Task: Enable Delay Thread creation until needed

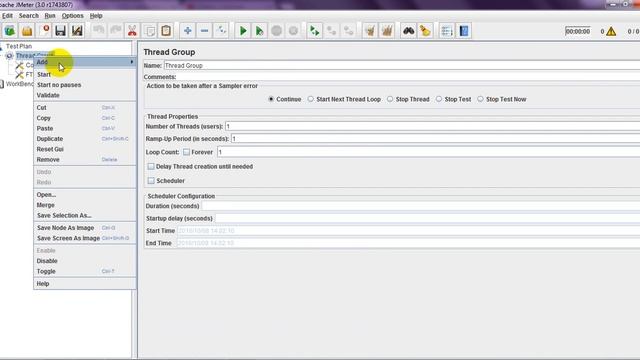Action: pyautogui.click(x=151, y=167)
